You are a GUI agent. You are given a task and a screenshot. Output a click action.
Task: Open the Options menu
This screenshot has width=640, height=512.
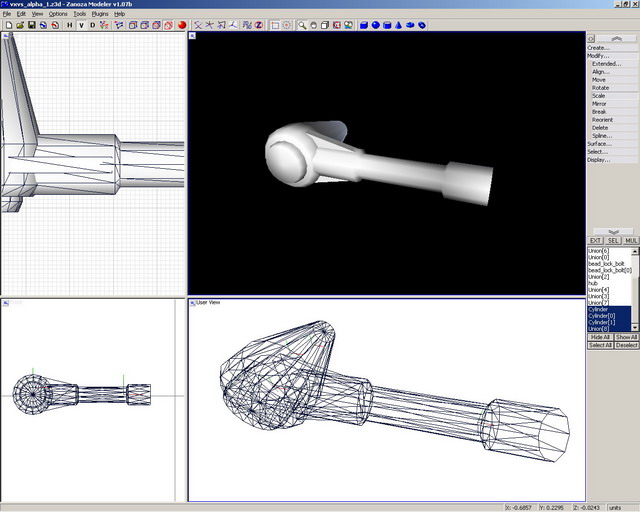coord(58,14)
